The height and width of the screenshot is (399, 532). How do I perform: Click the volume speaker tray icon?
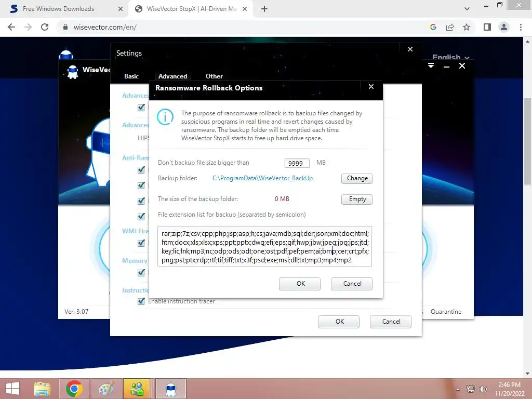[483, 389]
